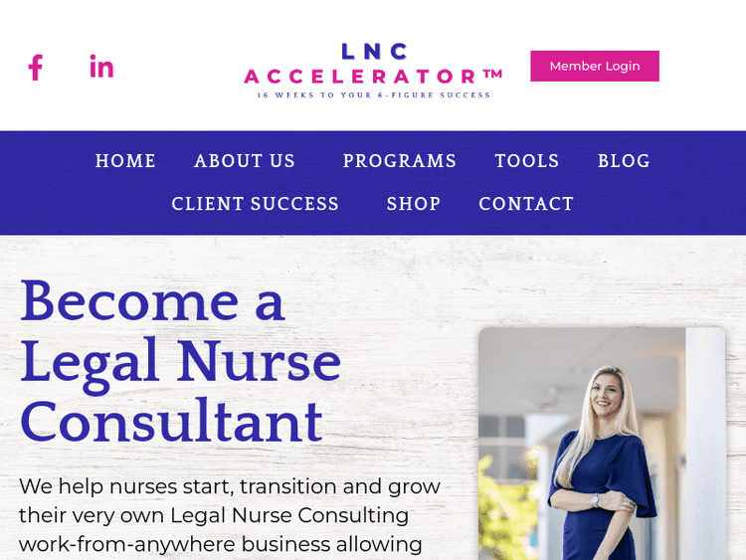Click the LNC Accelerator logo
This screenshot has width=746, height=560.
point(373,70)
